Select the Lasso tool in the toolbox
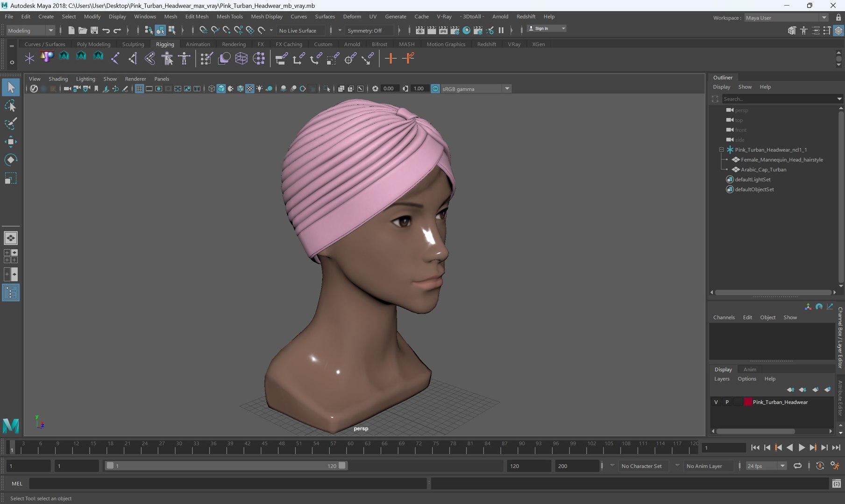Viewport: 845px width, 504px height. (10, 106)
